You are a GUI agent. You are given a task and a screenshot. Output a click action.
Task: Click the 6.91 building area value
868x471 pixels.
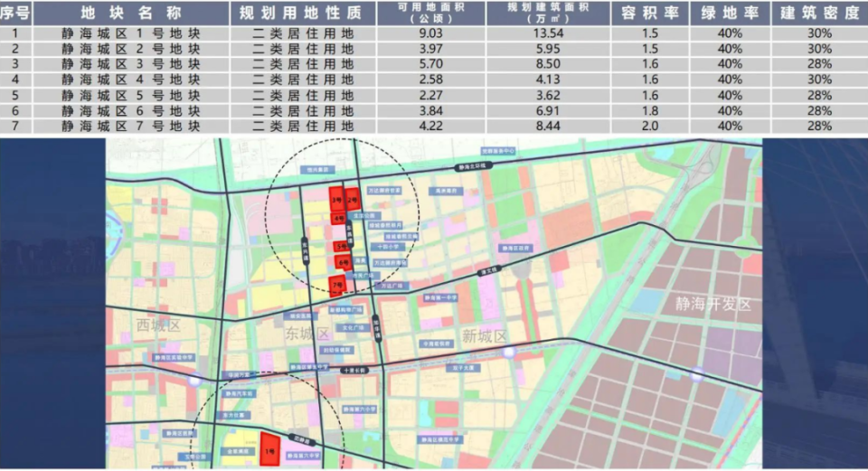(548, 110)
